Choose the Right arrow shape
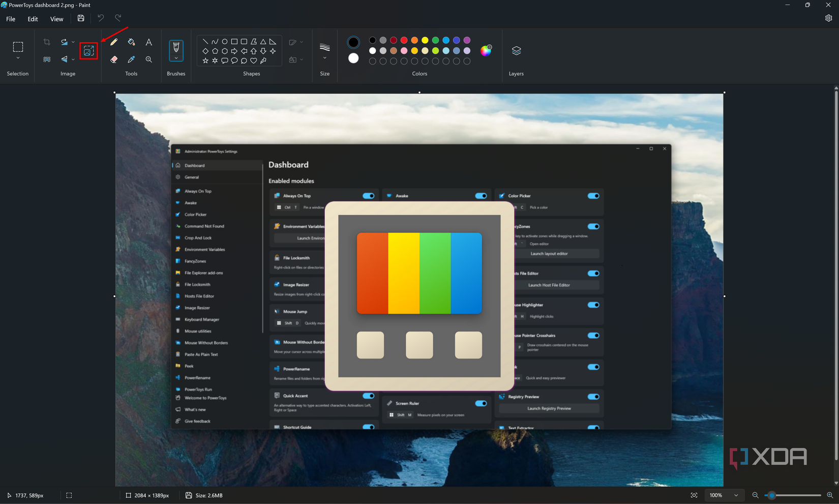The height and width of the screenshot is (504, 839). (x=234, y=51)
